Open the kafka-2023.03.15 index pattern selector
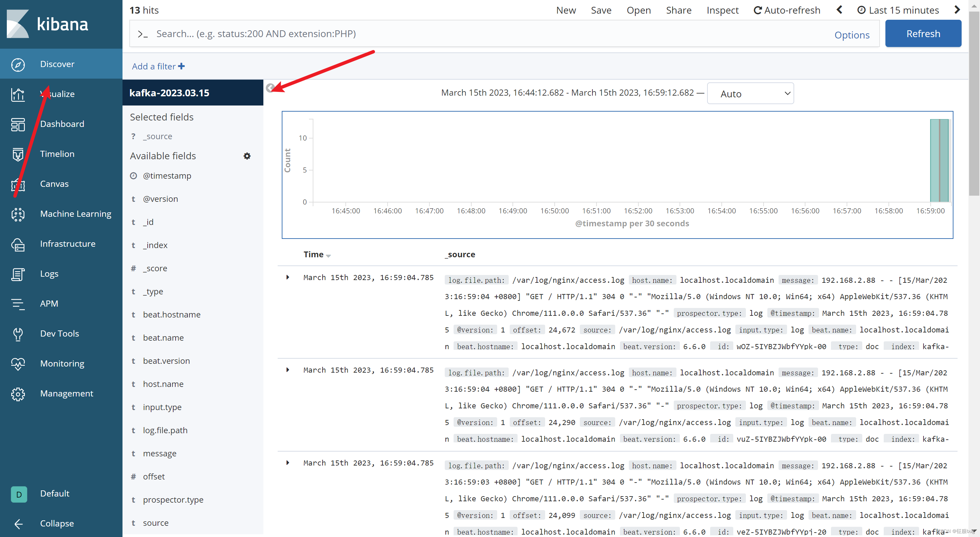The width and height of the screenshot is (980, 537). pos(193,93)
